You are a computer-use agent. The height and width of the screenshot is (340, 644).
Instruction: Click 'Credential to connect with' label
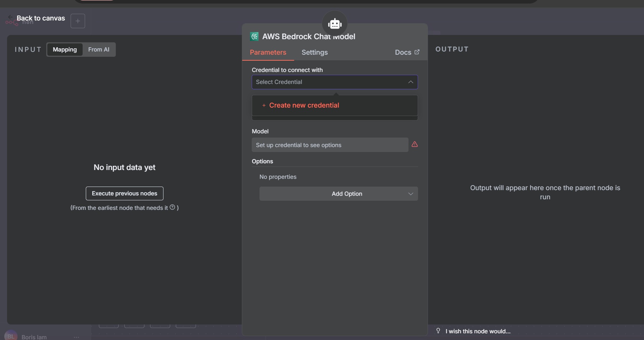(287, 70)
